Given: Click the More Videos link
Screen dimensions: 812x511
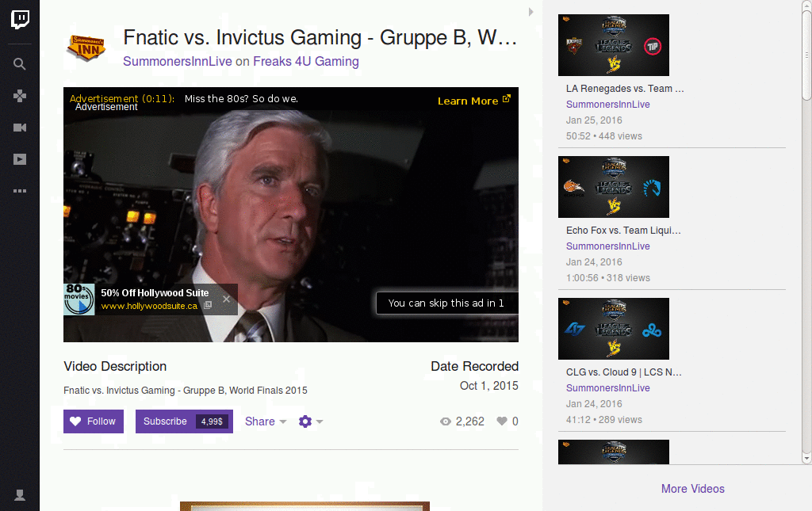Looking at the screenshot, I should click(693, 489).
